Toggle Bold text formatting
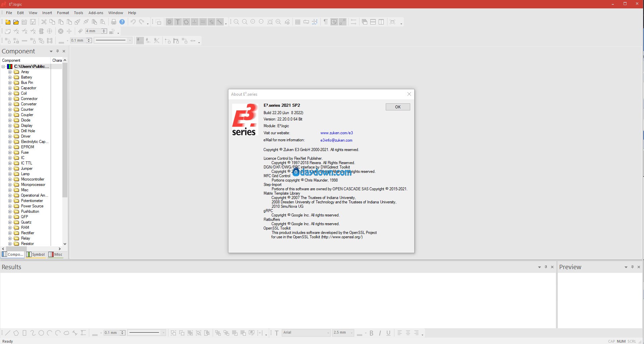 [371, 333]
